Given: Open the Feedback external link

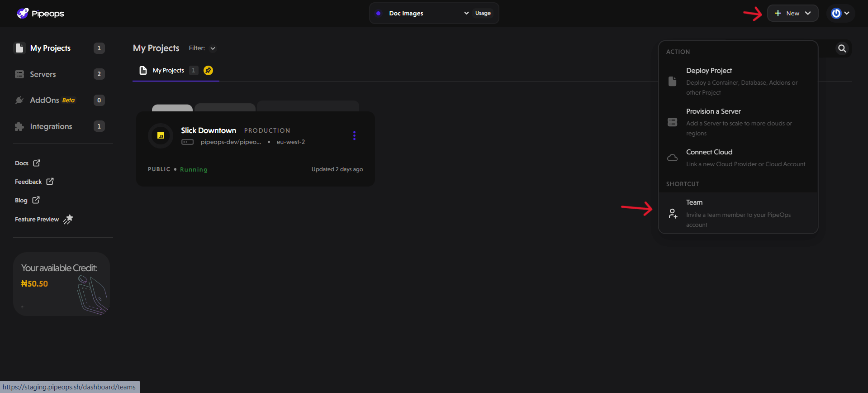Looking at the screenshot, I should [34, 182].
